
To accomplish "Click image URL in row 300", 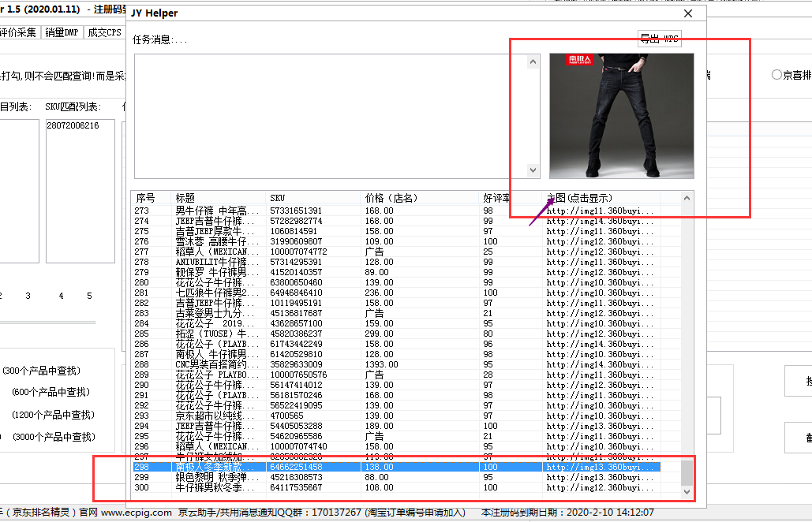I will click(x=601, y=487).
